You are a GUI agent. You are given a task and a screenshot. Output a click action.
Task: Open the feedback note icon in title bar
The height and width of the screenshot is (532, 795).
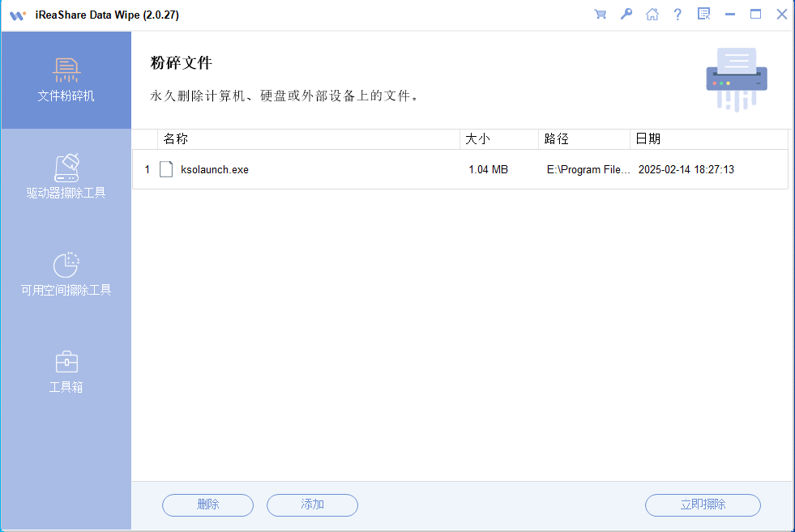[x=703, y=15]
